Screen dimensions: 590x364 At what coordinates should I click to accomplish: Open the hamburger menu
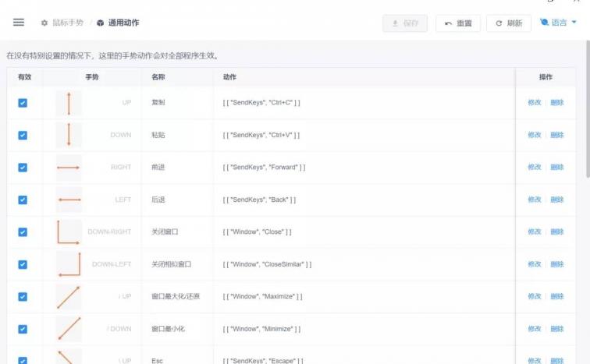(x=19, y=23)
